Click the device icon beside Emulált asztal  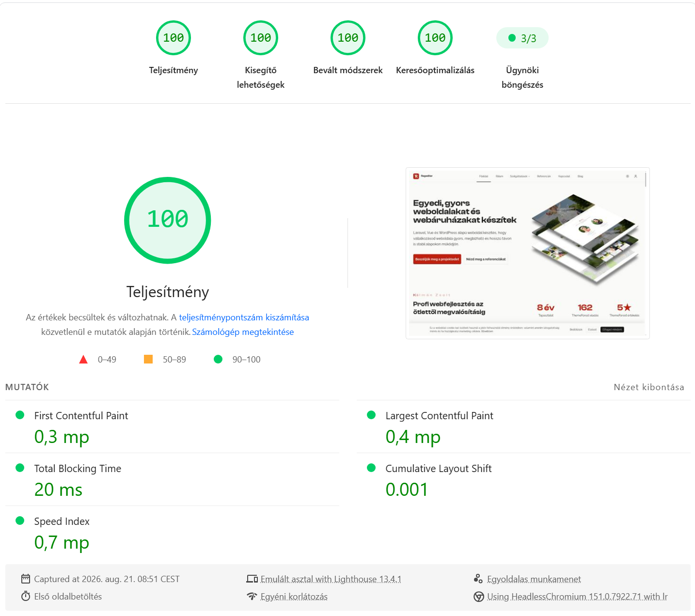[x=252, y=579]
